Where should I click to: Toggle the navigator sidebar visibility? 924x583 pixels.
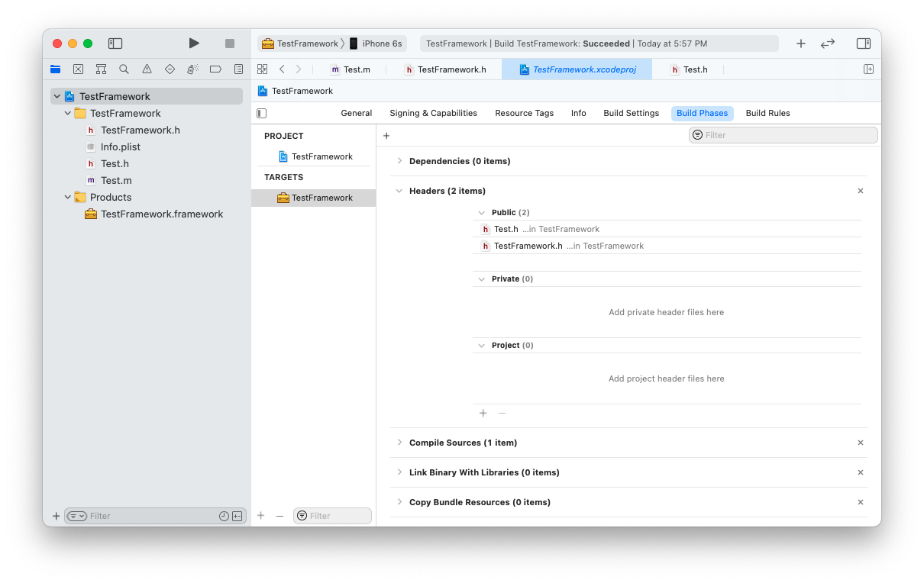pyautogui.click(x=115, y=43)
